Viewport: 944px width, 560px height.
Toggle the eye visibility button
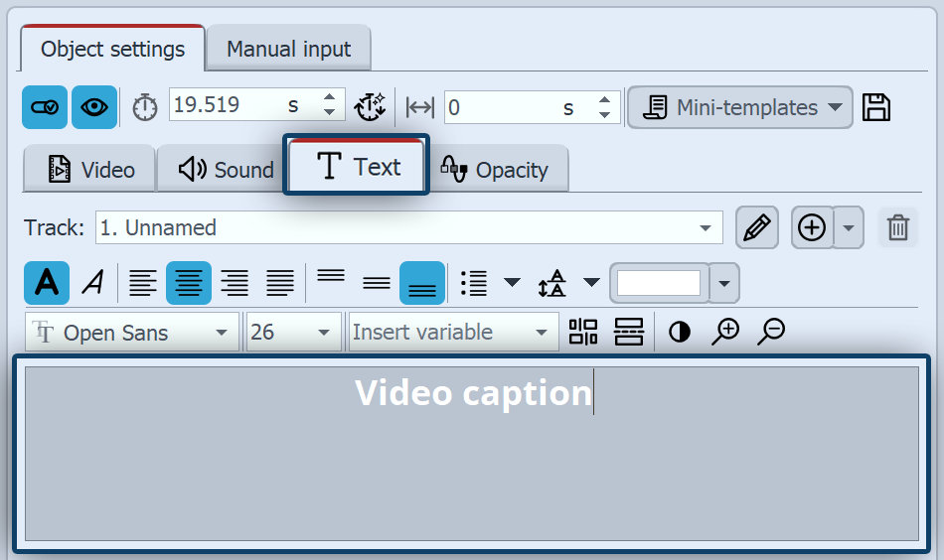click(94, 107)
